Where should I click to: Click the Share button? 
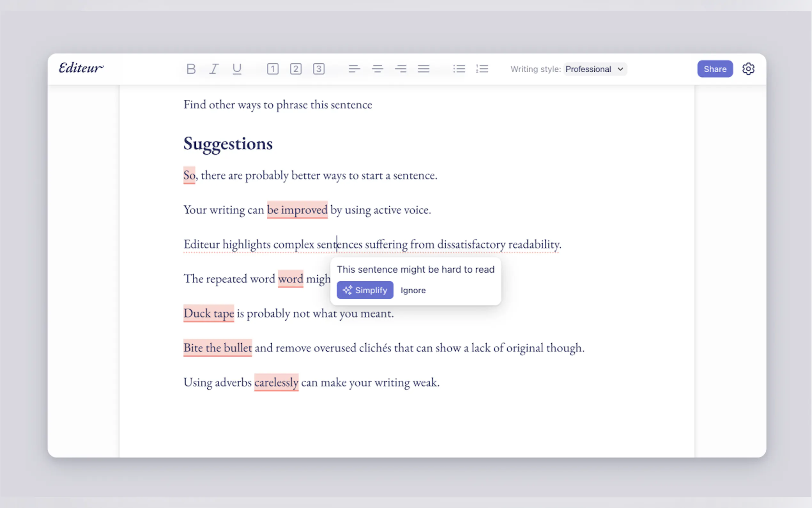click(714, 69)
